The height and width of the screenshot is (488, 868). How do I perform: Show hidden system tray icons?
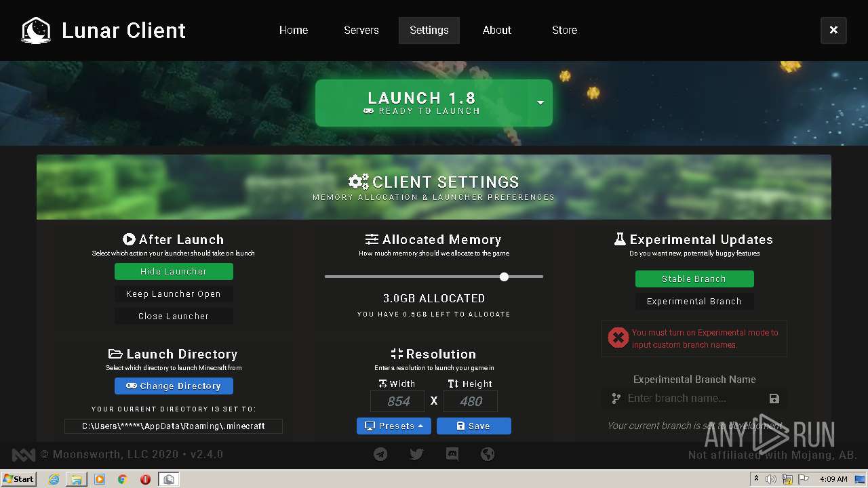coord(757,479)
